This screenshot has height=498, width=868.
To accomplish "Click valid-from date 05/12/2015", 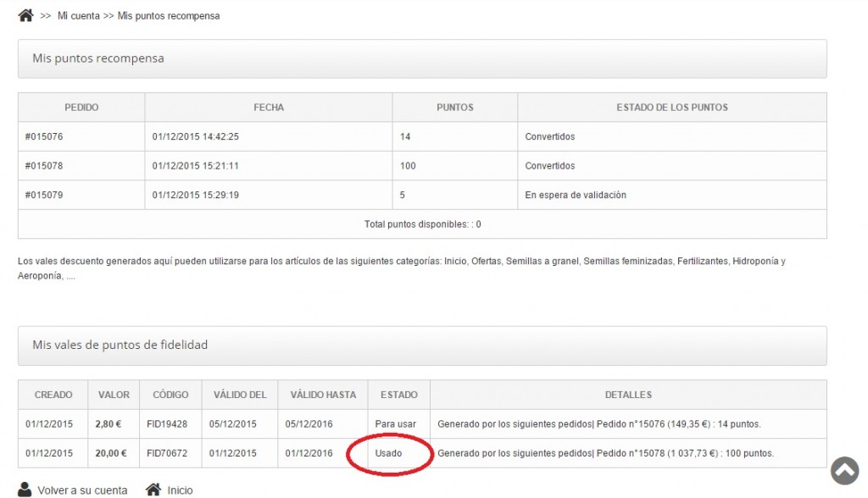I will (232, 424).
